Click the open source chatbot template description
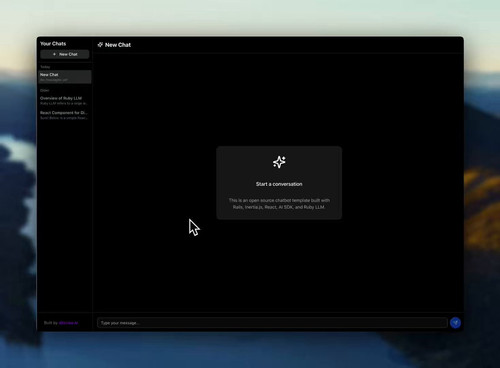This screenshot has width=500, height=368. (279, 204)
